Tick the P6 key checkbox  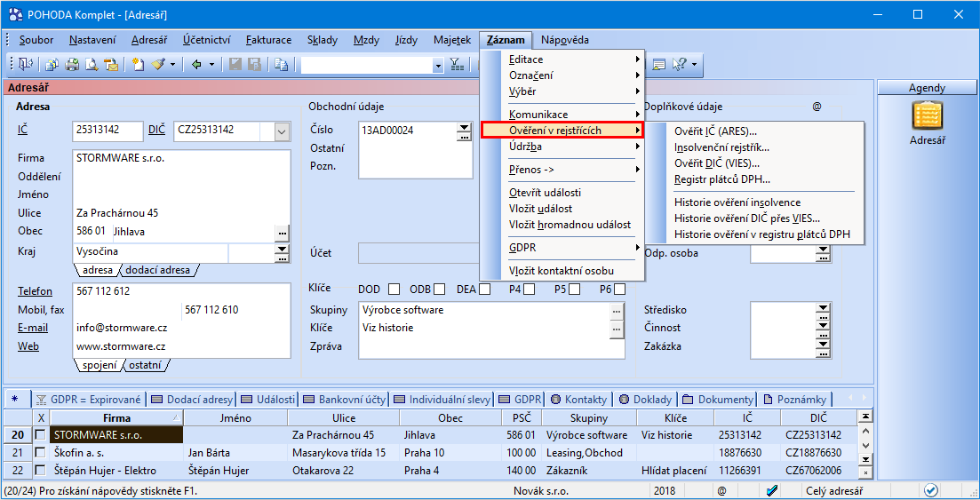point(619,290)
